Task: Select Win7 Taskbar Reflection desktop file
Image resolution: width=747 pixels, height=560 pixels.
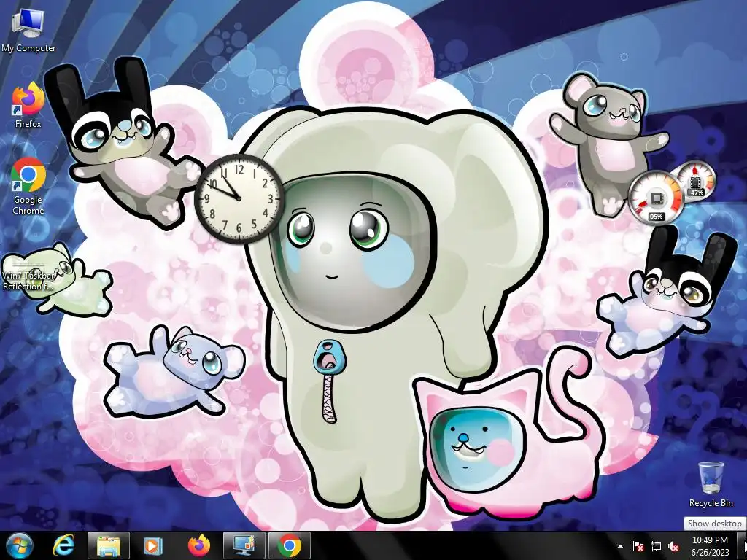Action: point(28,274)
